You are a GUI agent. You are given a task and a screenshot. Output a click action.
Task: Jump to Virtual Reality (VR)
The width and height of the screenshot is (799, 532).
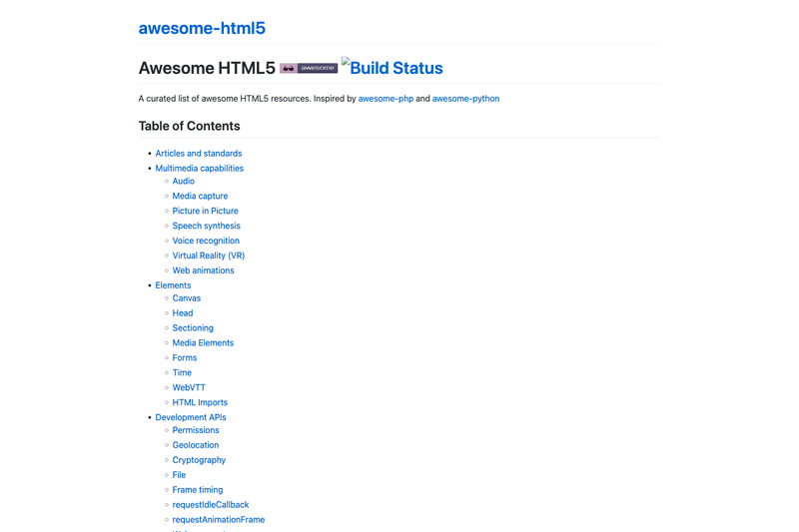(x=209, y=256)
